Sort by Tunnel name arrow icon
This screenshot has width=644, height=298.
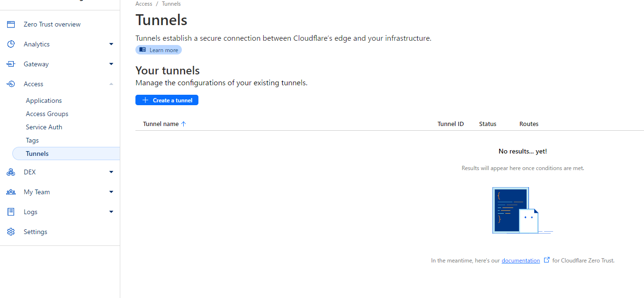pos(184,124)
